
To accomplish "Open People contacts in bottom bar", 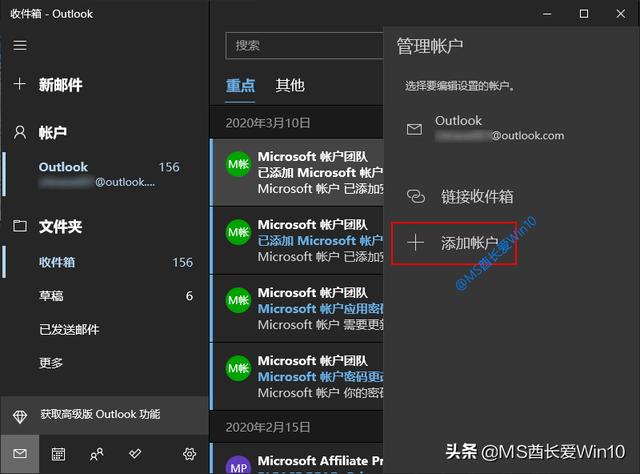I will click(96, 454).
